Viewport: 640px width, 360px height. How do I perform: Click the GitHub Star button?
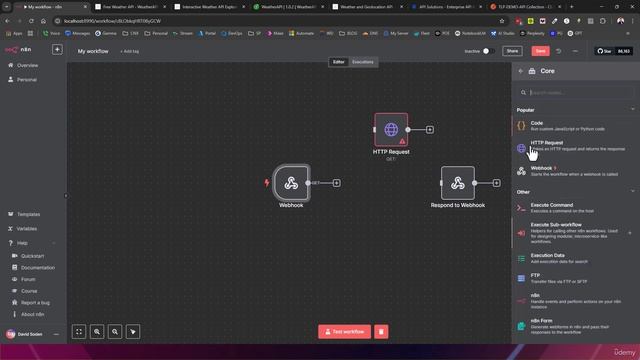point(604,51)
